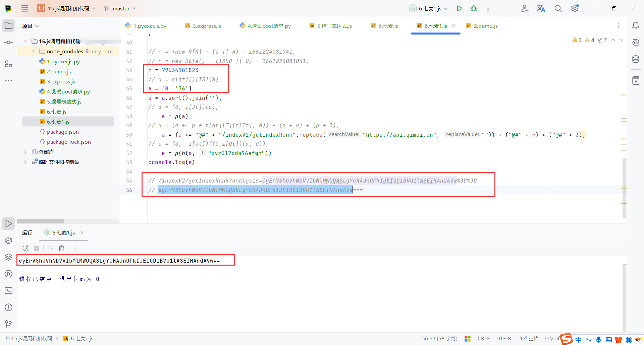Open the master branch dropdown
The image size is (644, 345).
click(x=120, y=8)
